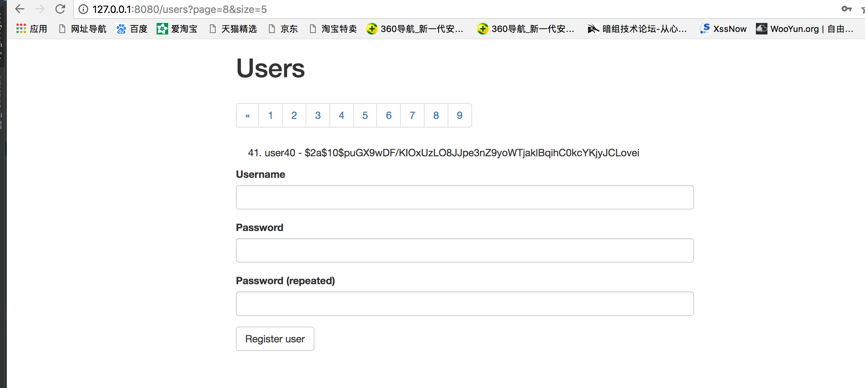The image size is (865, 388).
Task: Go to previous page with « pagination
Action: pos(247,115)
